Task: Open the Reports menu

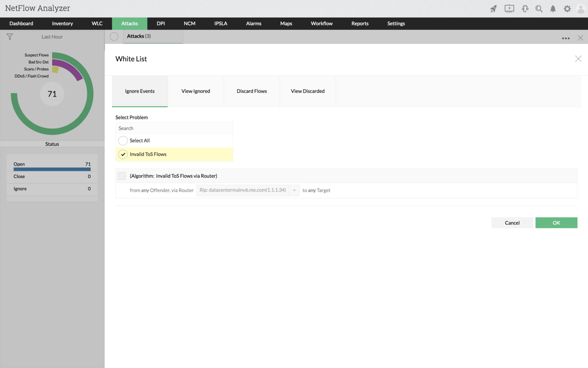Action: 360,23
